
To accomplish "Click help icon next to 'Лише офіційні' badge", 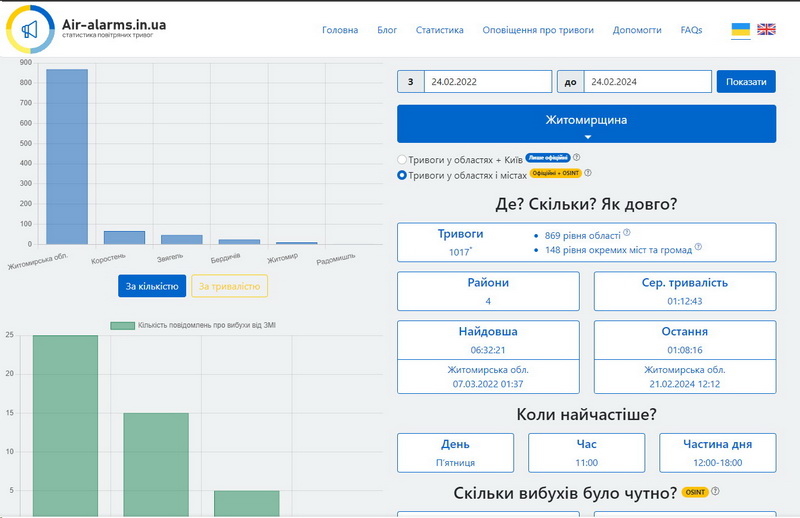I will pos(576,158).
